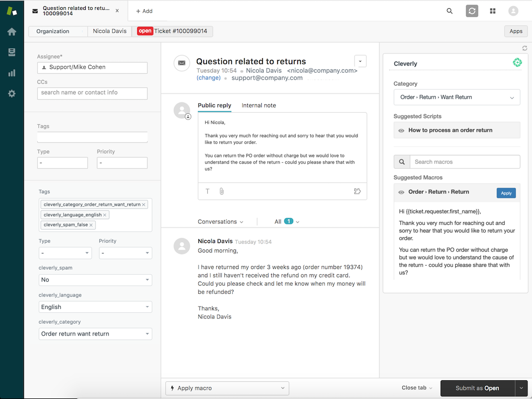Toggle preview eye for Order Return macro
Screen dimensions: 532x399
(401, 192)
